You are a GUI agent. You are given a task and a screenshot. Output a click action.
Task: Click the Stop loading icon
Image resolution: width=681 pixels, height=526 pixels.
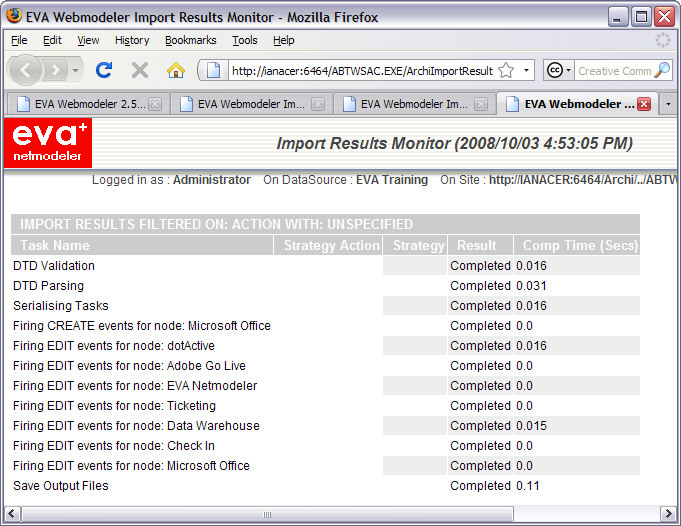click(140, 70)
